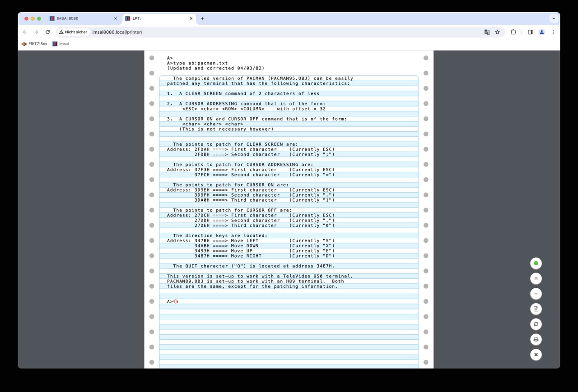Click the last 'A>' prompt at the printout end

pos(170,301)
